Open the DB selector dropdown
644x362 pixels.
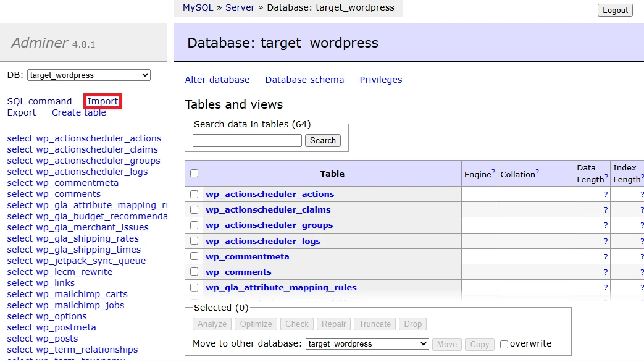point(89,75)
